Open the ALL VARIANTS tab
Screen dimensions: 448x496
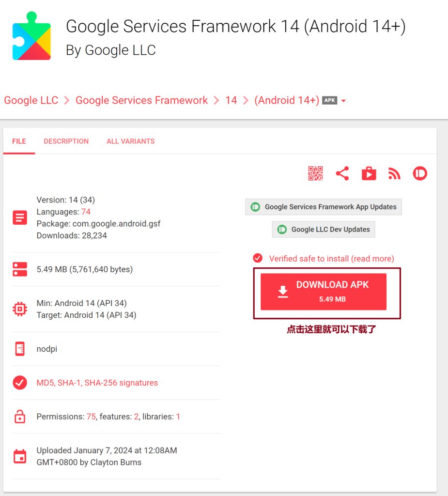(x=131, y=141)
